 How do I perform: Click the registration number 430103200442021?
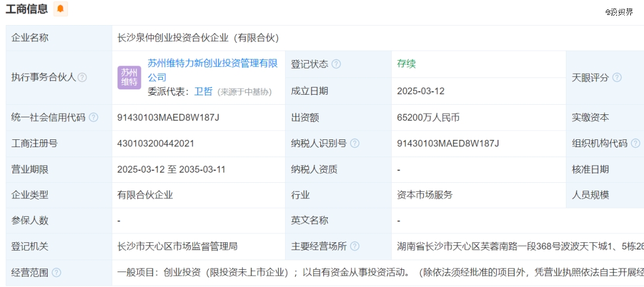[x=156, y=143]
